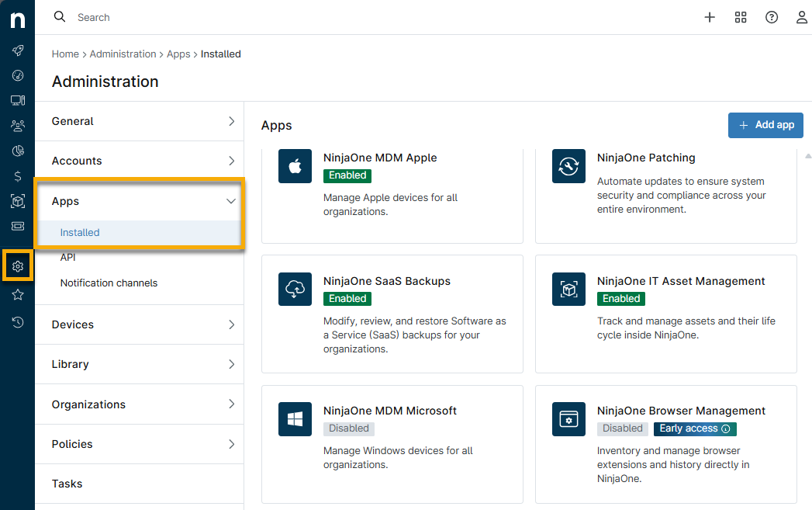Select Notification channels under Apps
Image resolution: width=812 pixels, height=510 pixels.
click(109, 283)
